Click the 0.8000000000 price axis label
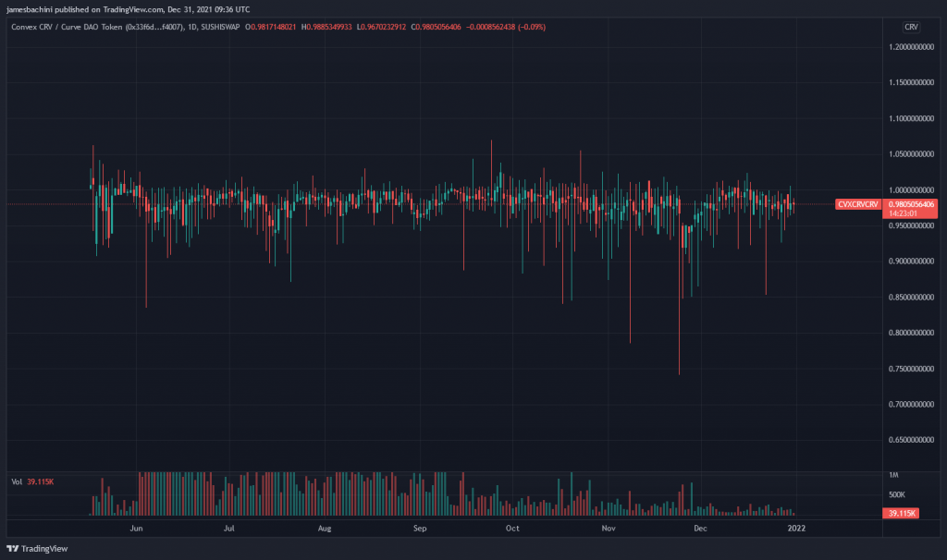The height and width of the screenshot is (560, 947). click(911, 333)
